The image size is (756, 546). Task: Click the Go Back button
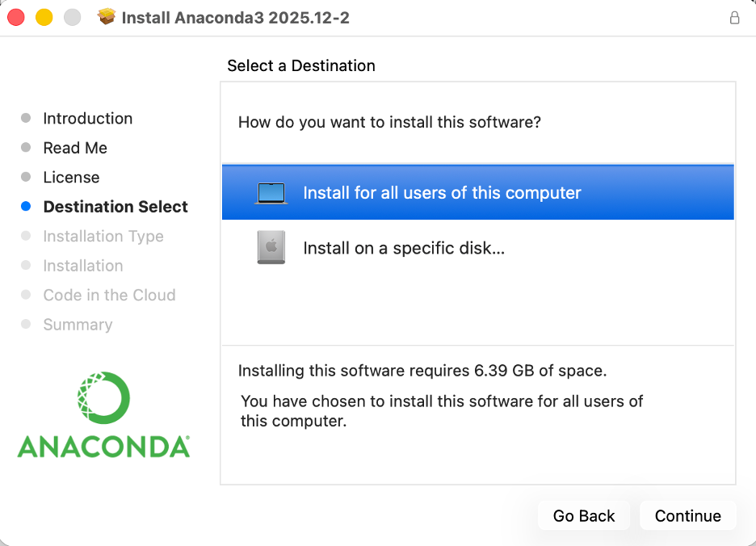click(x=584, y=516)
